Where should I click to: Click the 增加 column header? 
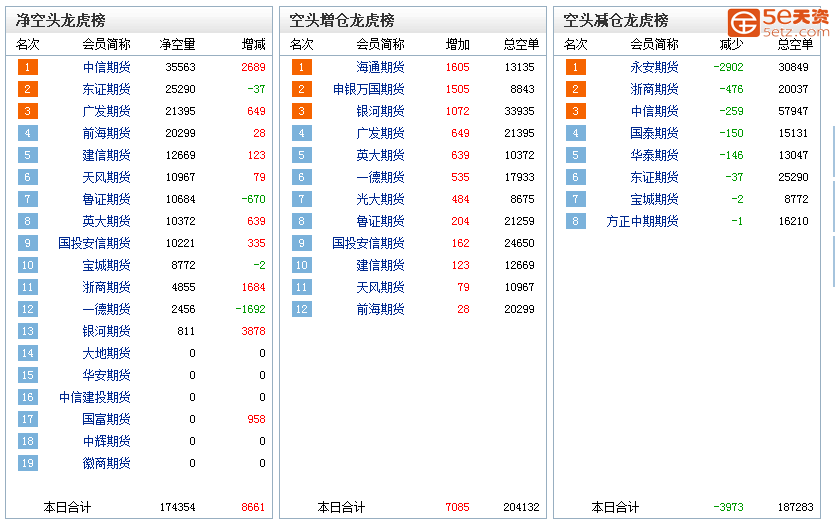tap(457, 44)
